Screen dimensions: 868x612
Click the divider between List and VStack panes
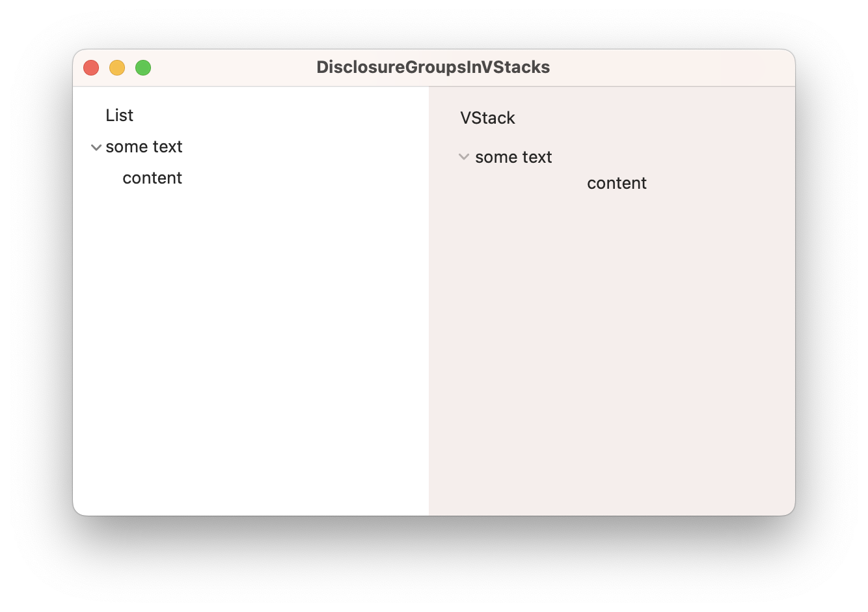tap(429, 299)
